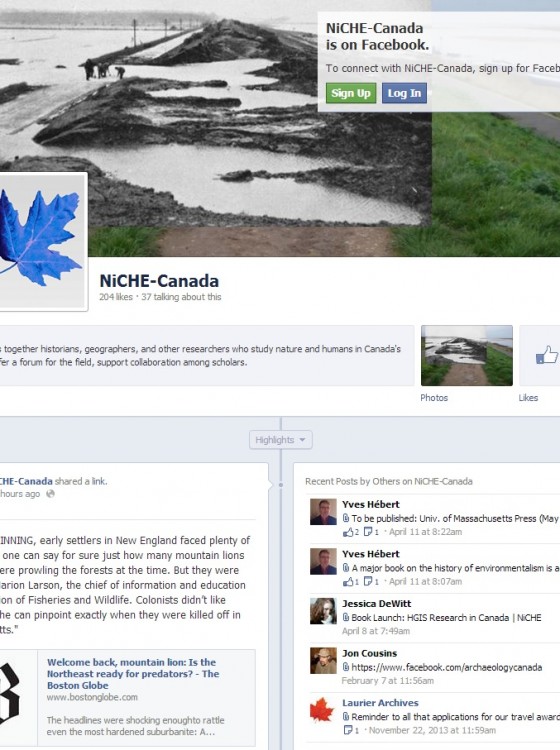Click the green Sign Up button

click(x=351, y=93)
